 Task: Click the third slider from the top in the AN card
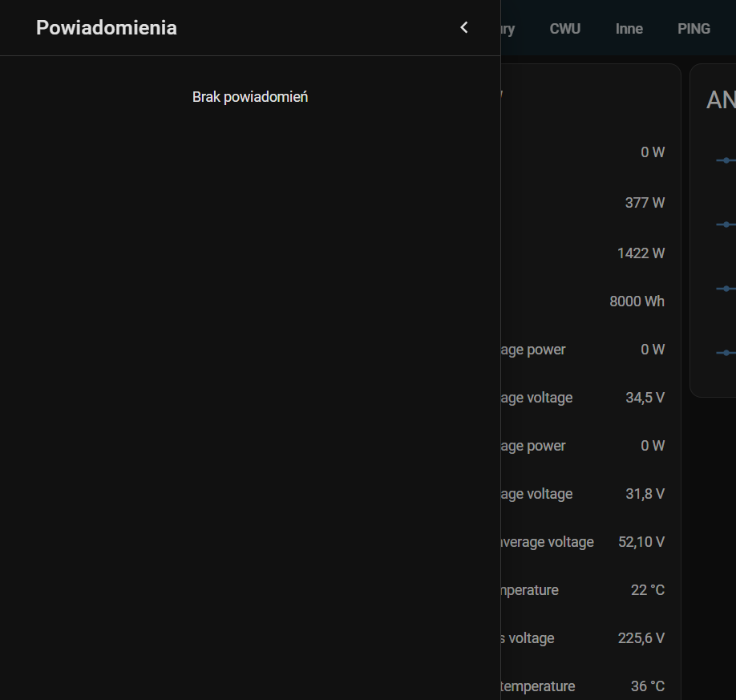pyautogui.click(x=726, y=289)
